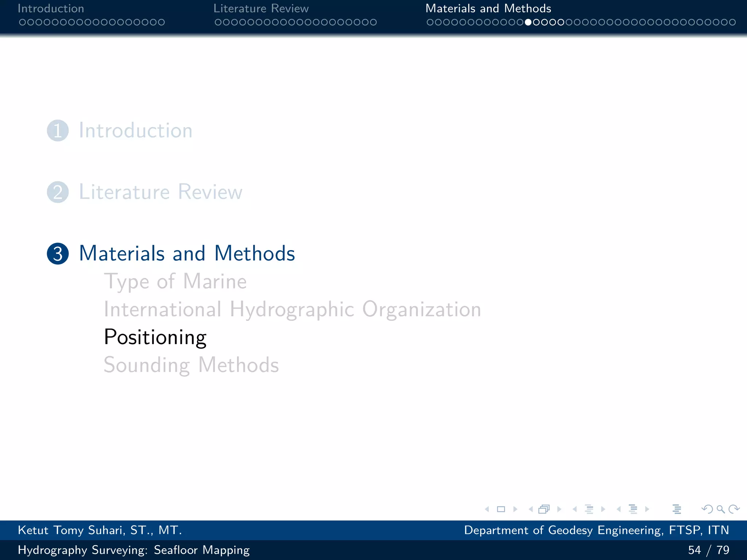
Task: Click the page counter 54 / 79
Action: point(709,550)
